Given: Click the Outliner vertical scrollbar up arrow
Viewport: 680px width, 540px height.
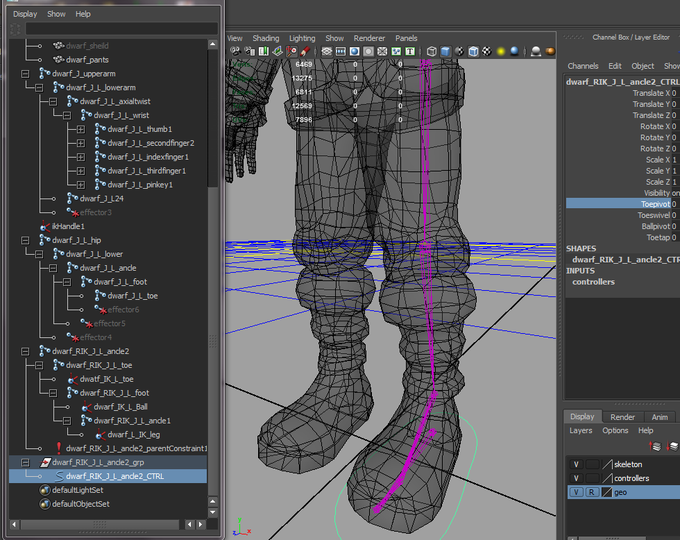Looking at the screenshot, I should 212,44.
